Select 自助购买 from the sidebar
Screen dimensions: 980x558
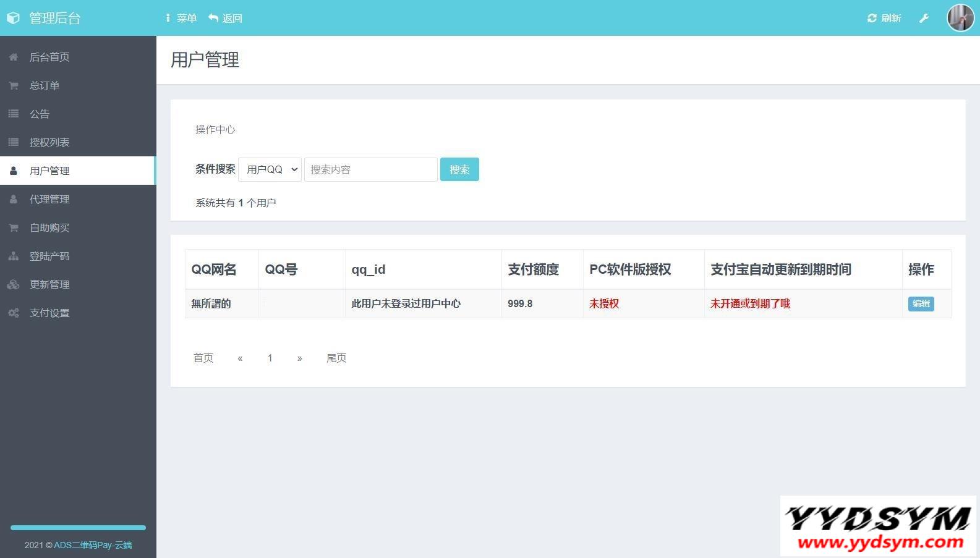point(49,228)
